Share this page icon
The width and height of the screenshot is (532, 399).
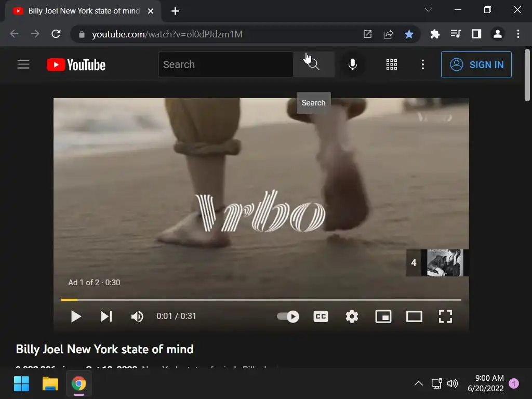tap(388, 34)
